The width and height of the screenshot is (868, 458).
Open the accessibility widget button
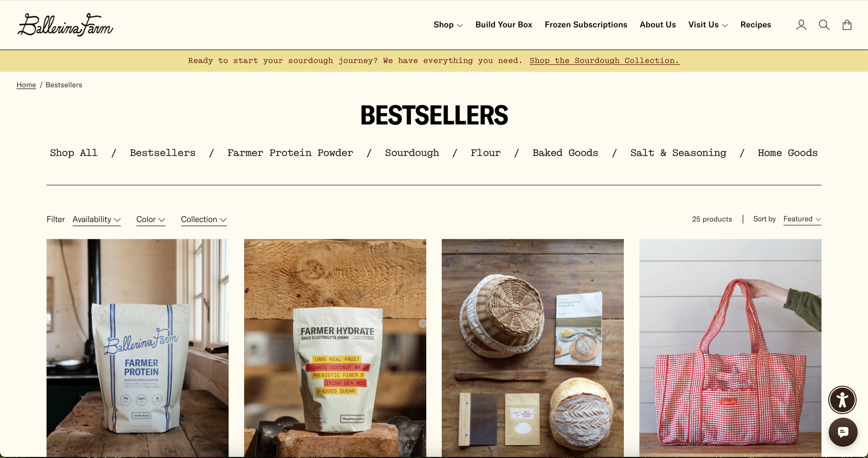(842, 400)
